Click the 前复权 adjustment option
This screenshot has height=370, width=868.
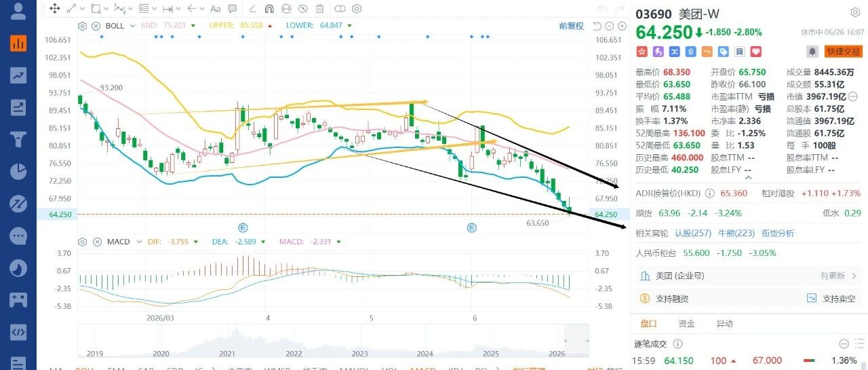[571, 26]
